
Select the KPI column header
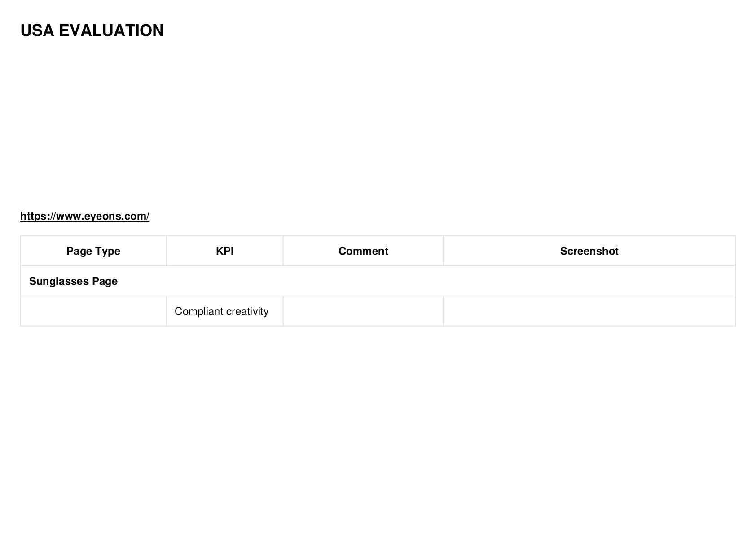[x=224, y=251]
